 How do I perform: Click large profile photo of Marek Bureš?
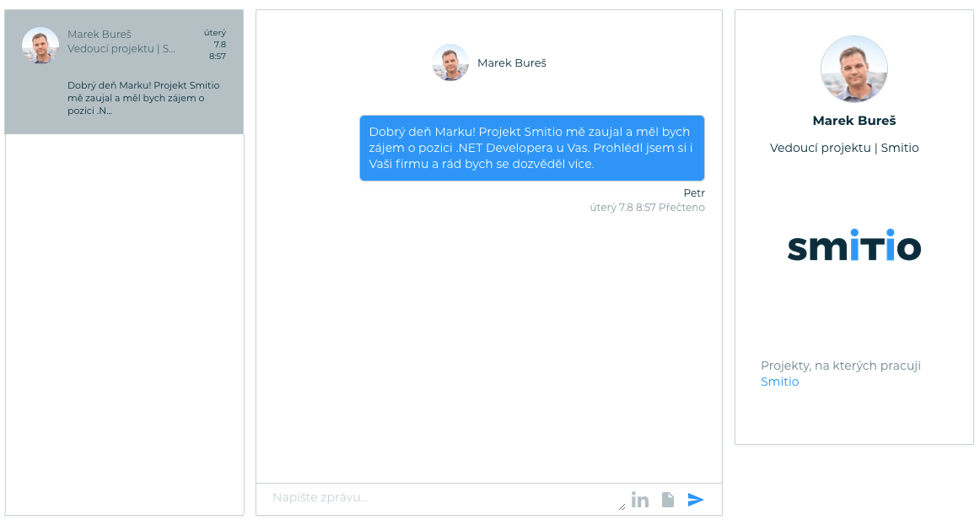(853, 69)
